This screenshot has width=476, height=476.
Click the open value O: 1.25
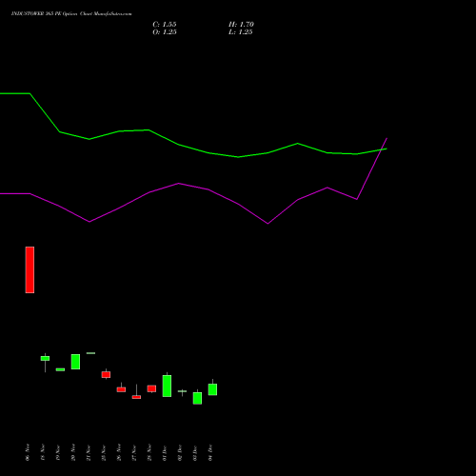pyautogui.click(x=165, y=32)
